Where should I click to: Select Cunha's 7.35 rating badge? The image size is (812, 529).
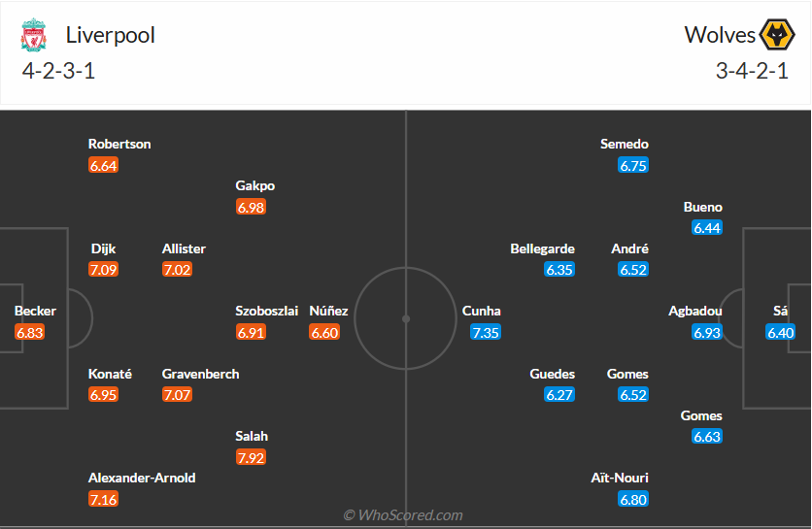pyautogui.click(x=486, y=332)
